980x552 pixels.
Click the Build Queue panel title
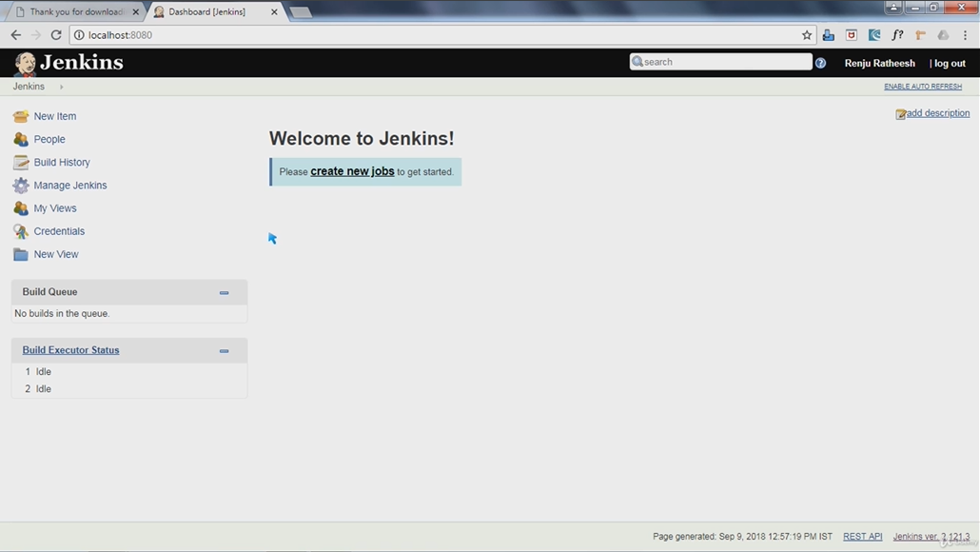click(50, 292)
